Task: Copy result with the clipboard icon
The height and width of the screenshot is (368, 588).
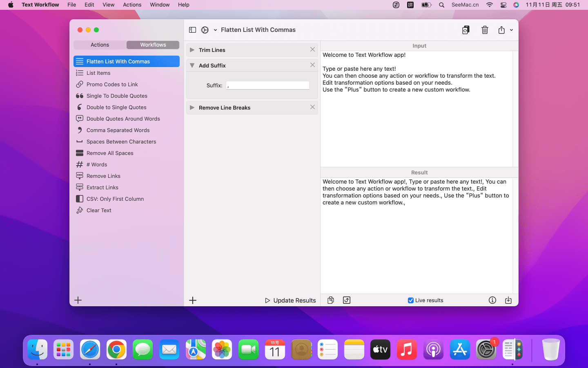Action: click(331, 300)
